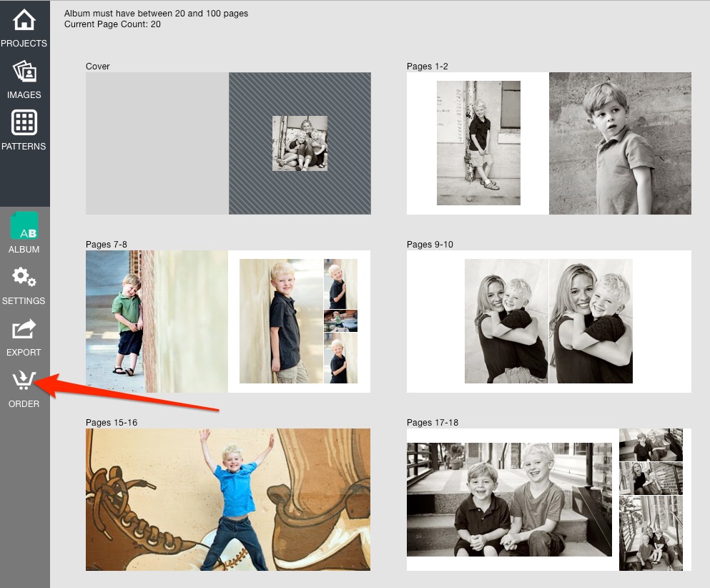Click the Order shopping cart icon

click(24, 380)
